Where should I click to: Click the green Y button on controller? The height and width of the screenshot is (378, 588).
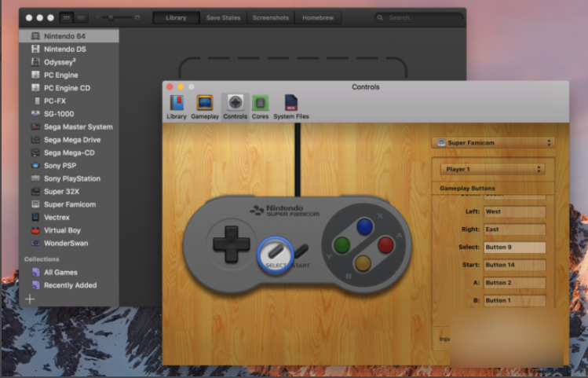341,244
